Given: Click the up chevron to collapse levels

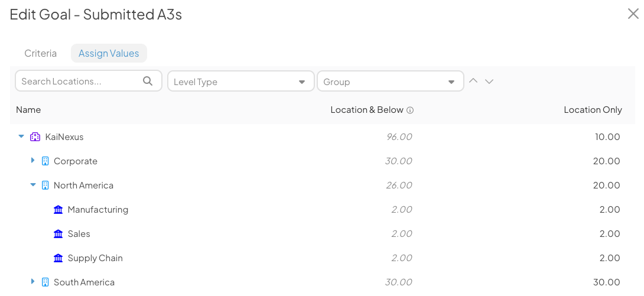Looking at the screenshot, I should 474,81.
